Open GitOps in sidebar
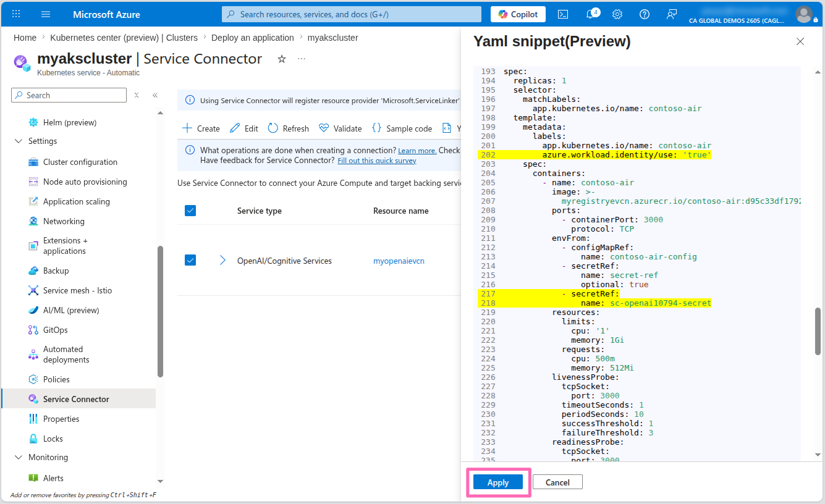Screen dimensions: 825x504 [55, 330]
